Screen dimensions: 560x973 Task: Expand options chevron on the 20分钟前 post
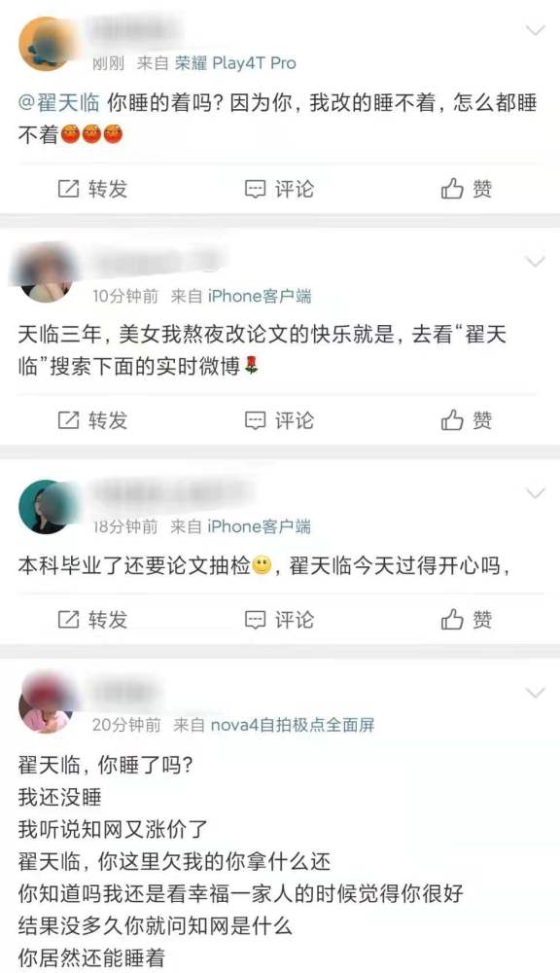(535, 693)
